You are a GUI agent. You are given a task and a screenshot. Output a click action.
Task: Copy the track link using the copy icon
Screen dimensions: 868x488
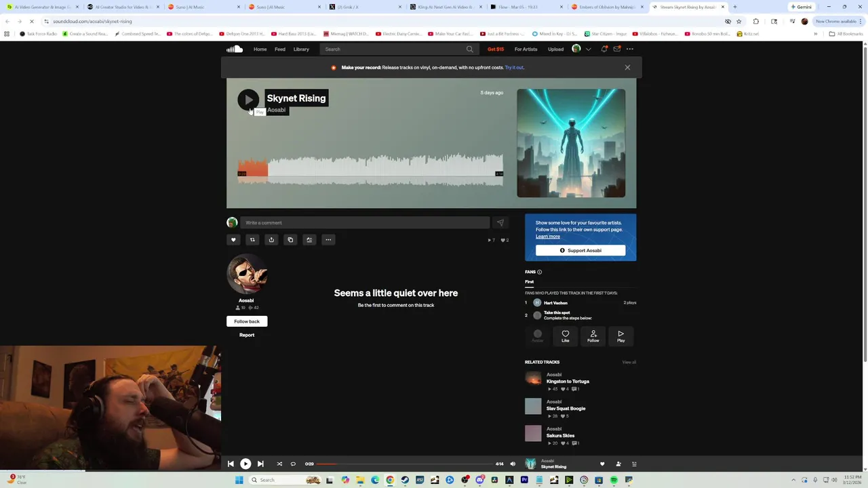[x=290, y=239]
